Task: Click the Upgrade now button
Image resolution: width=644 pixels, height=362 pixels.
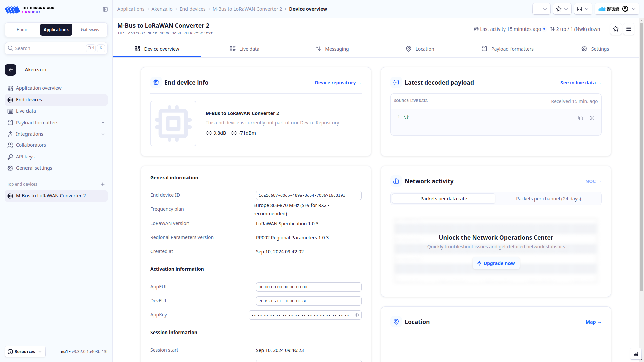Action: 496,263
